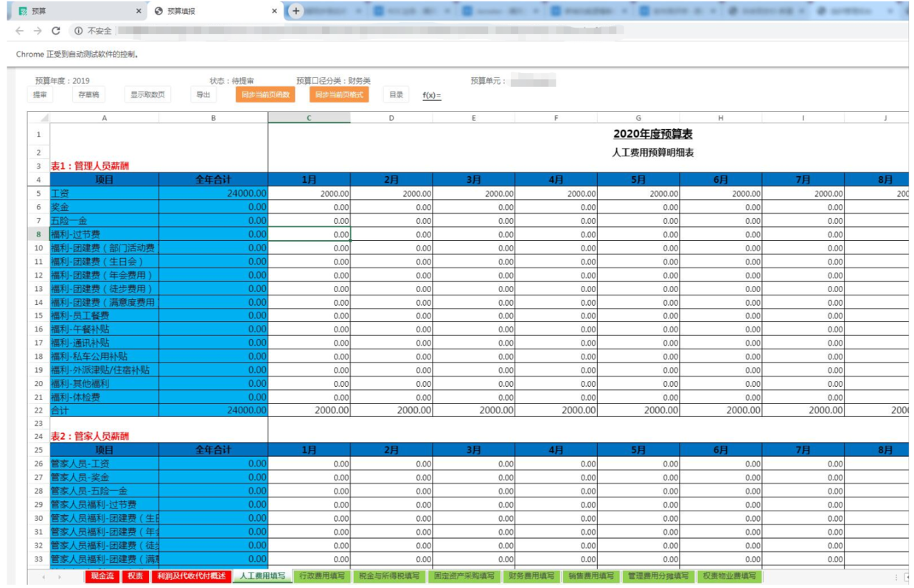
Task: Select row 22 header
Action: 39,410
